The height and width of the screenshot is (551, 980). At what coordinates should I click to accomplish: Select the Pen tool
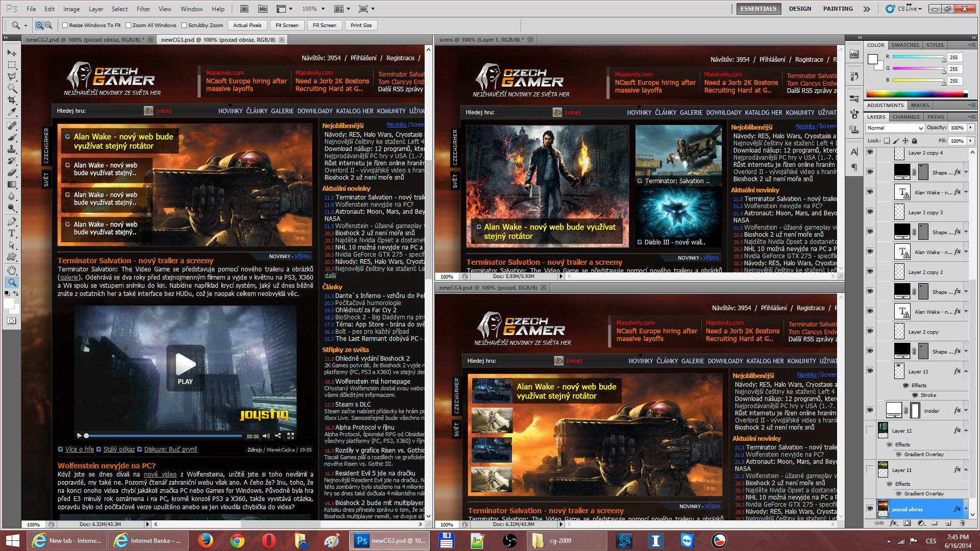pos(12,222)
